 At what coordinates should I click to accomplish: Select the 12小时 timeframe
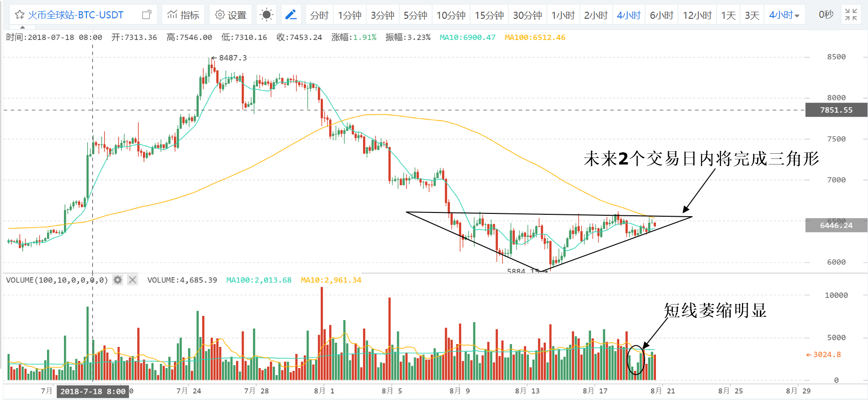697,15
